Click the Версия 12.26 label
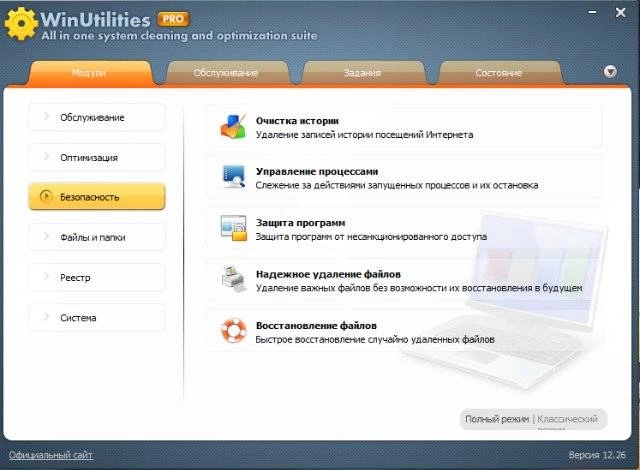Screen dimensions: 640x470 click(597, 455)
